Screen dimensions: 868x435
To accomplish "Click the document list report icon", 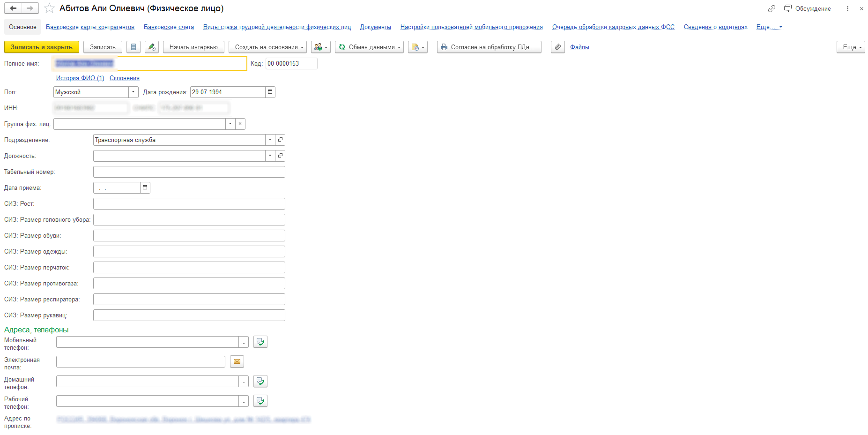I will [134, 47].
